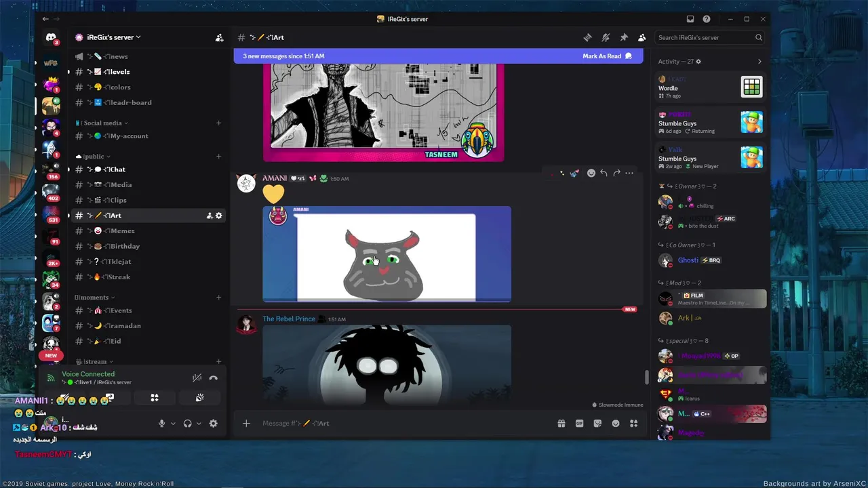This screenshot has height=488, width=868.
Task: Go back with the title bar arrow
Action: point(45,19)
